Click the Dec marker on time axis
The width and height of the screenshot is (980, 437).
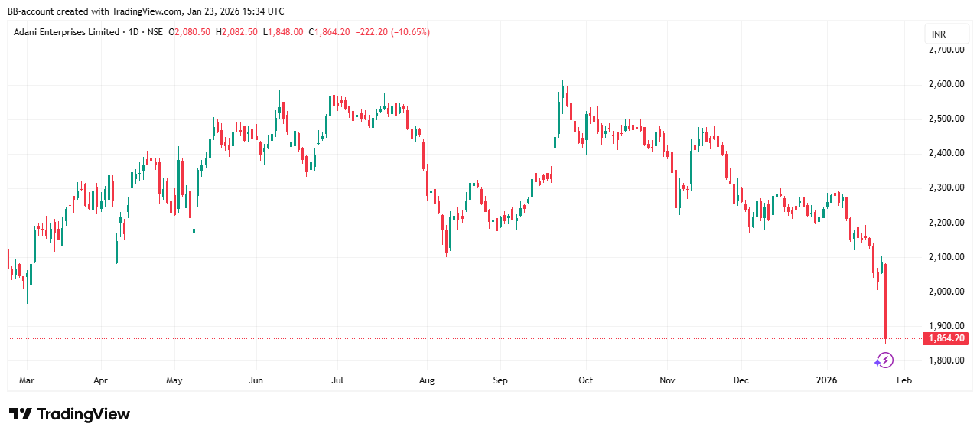coord(741,380)
